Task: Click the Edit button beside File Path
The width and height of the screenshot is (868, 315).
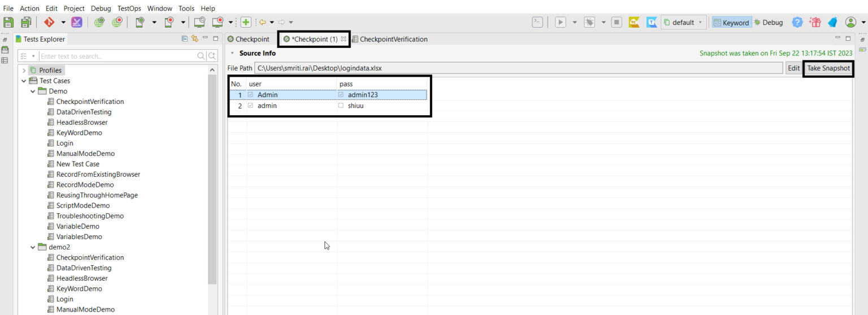Action: 793,68
